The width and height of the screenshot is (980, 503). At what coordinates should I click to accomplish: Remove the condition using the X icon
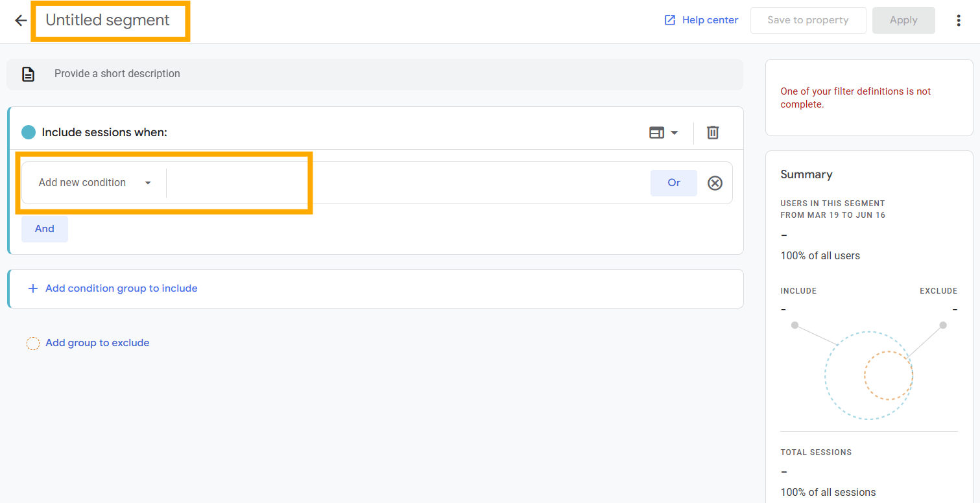(x=715, y=183)
